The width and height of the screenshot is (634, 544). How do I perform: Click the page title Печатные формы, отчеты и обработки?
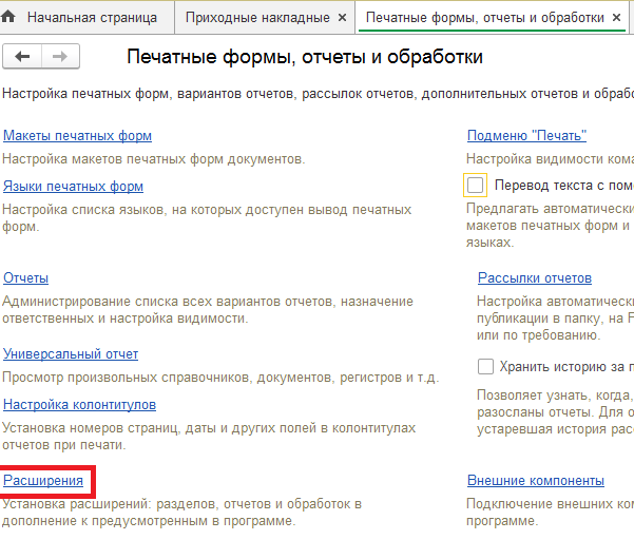click(x=306, y=57)
